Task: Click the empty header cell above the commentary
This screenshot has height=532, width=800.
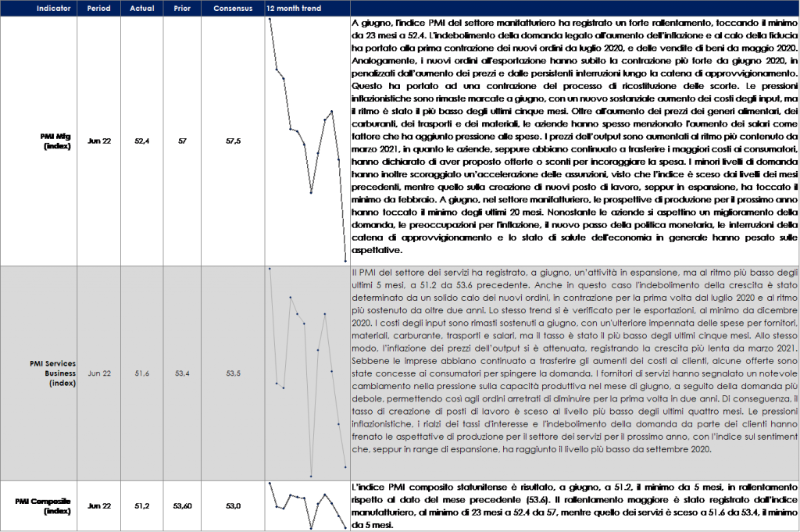Action: tap(574, 9)
